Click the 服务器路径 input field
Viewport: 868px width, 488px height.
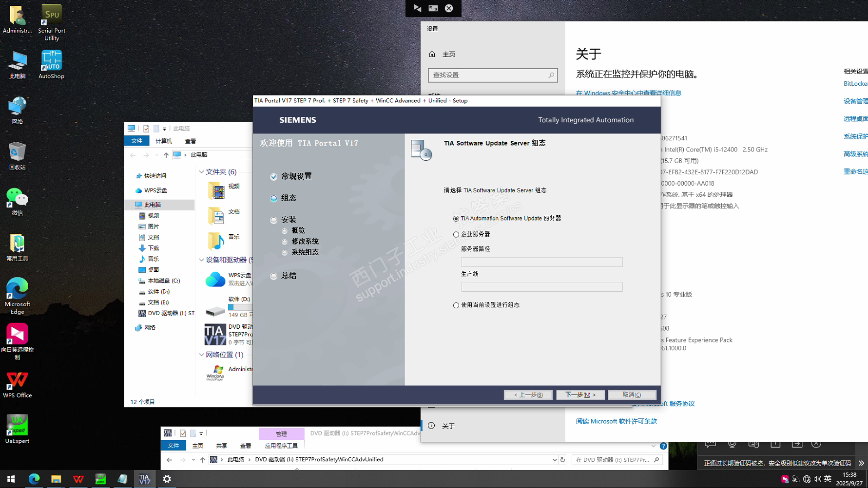pos(542,262)
